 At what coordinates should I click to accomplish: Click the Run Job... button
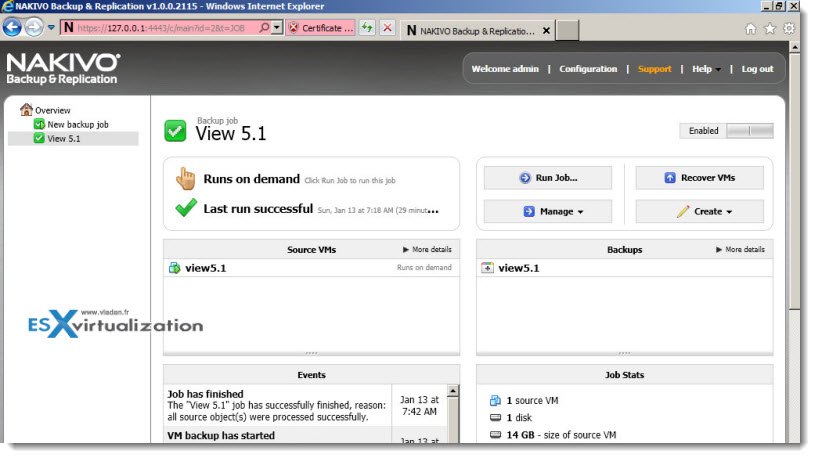click(548, 178)
